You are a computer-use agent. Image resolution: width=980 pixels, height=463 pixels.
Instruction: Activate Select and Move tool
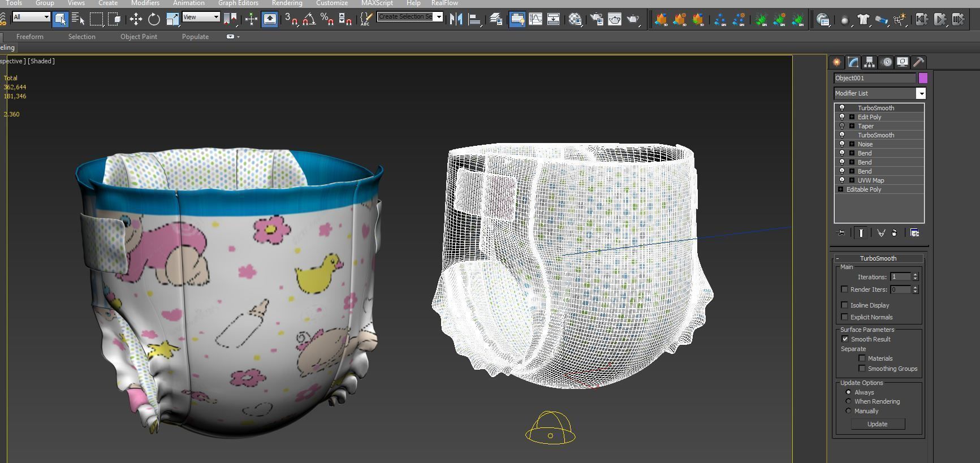click(136, 19)
